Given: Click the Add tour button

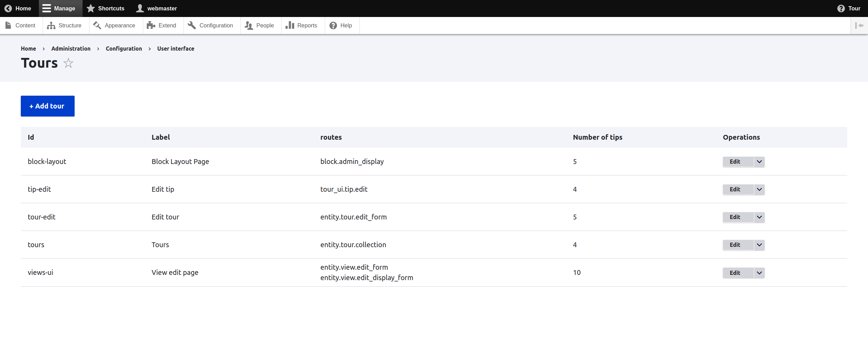Looking at the screenshot, I should click(x=48, y=106).
